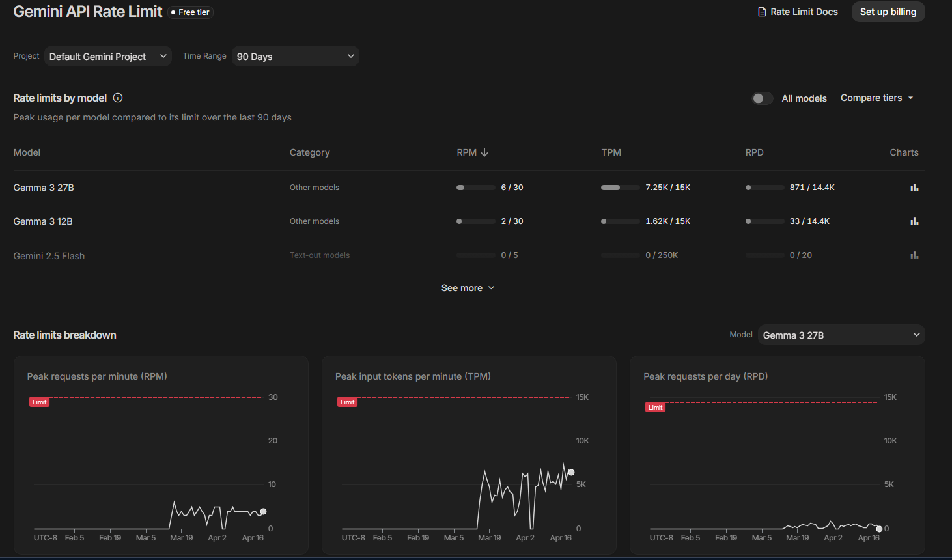Click the 1.62K / 15K TPM value

click(x=668, y=221)
